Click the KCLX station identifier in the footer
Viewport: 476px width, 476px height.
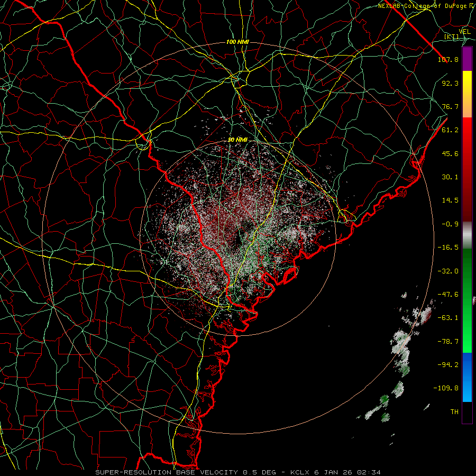pyautogui.click(x=299, y=472)
